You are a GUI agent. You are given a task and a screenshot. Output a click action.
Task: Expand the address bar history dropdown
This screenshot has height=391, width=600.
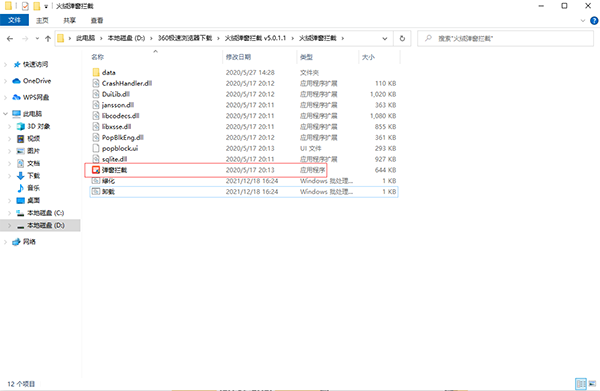(385, 38)
